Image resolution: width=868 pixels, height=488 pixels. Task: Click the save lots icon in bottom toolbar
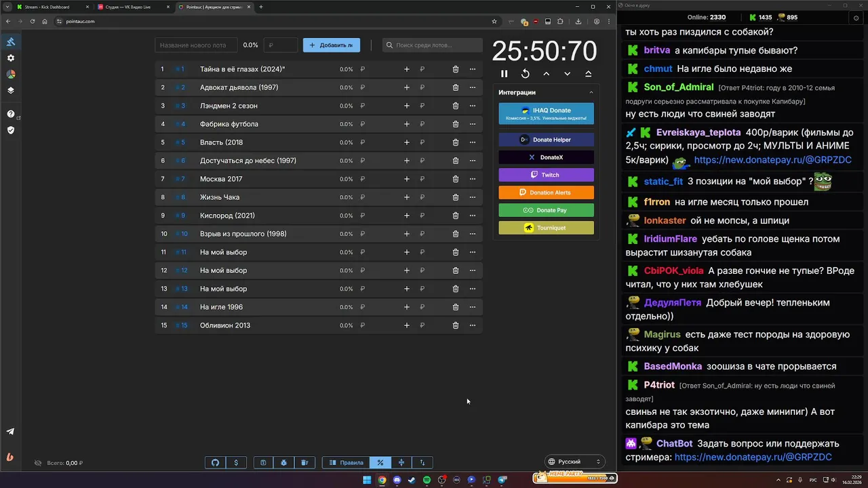pyautogui.click(x=263, y=462)
